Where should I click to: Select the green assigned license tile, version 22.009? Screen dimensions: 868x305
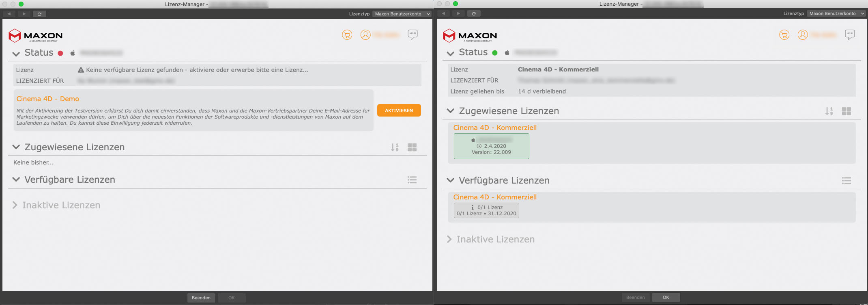pos(491,146)
